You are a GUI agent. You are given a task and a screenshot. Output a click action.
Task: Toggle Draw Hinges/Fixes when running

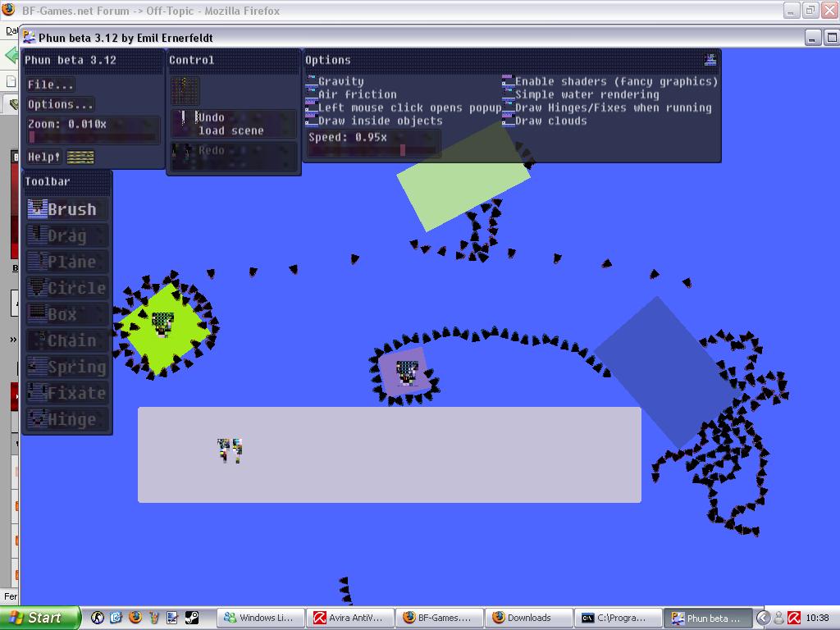(607, 107)
